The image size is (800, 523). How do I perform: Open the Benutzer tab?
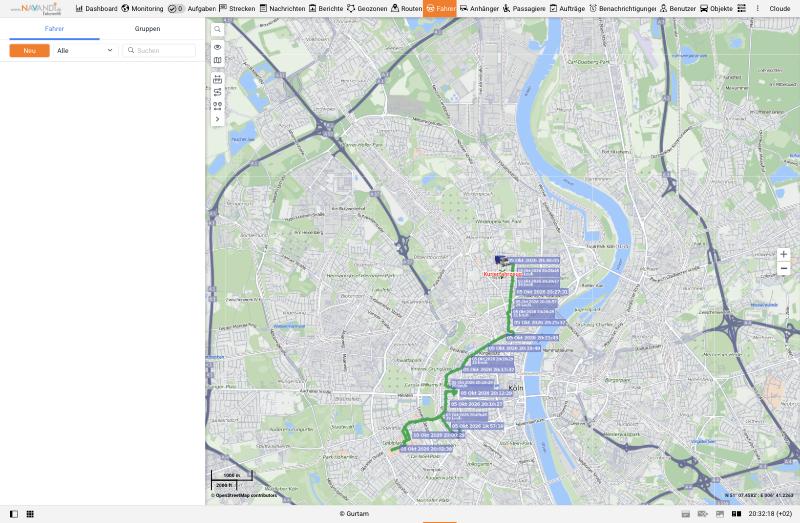tap(678, 9)
